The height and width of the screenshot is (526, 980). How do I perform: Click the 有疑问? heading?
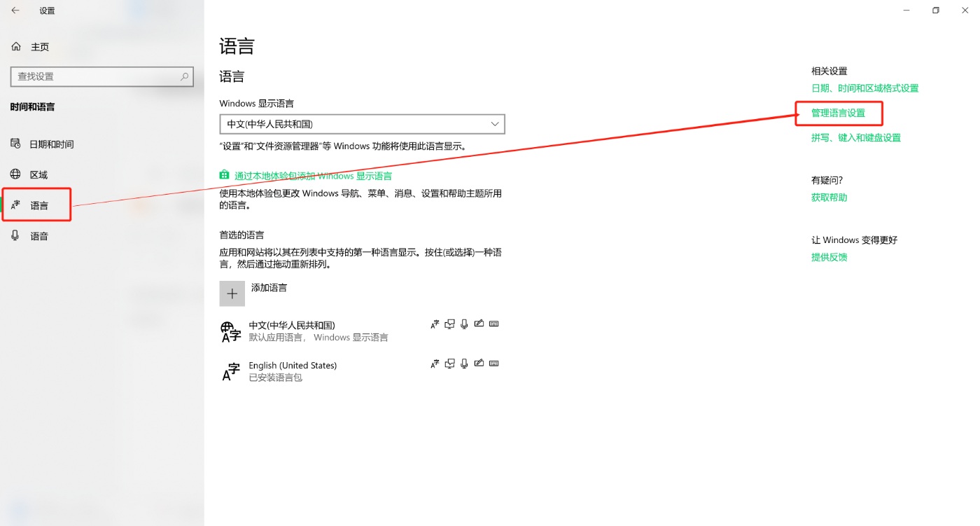827,181
